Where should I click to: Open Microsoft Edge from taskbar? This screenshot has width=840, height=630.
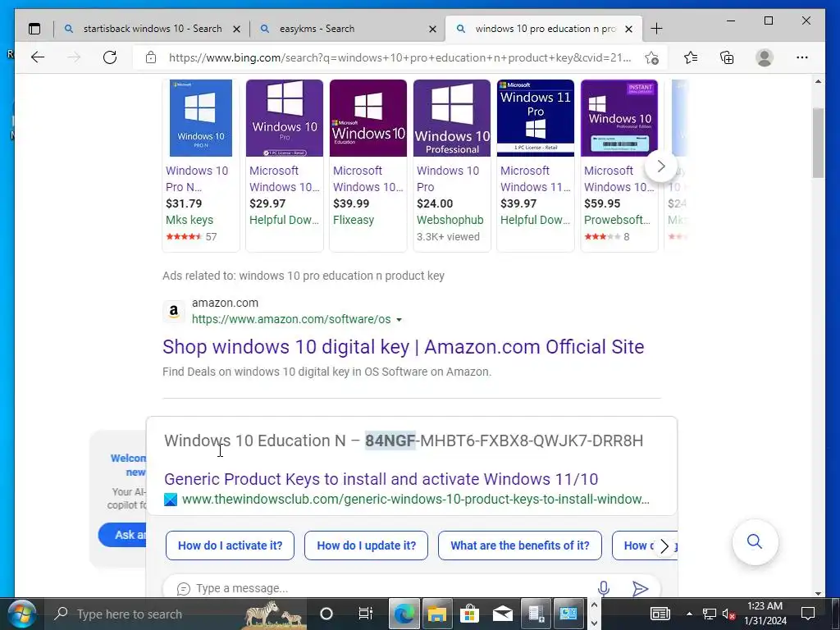tap(404, 614)
